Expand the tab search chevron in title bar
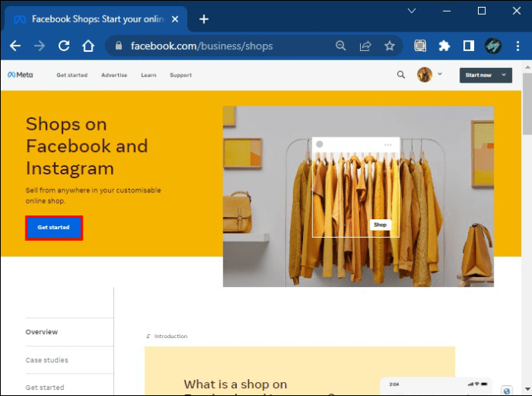Image resolution: width=532 pixels, height=396 pixels. [412, 11]
